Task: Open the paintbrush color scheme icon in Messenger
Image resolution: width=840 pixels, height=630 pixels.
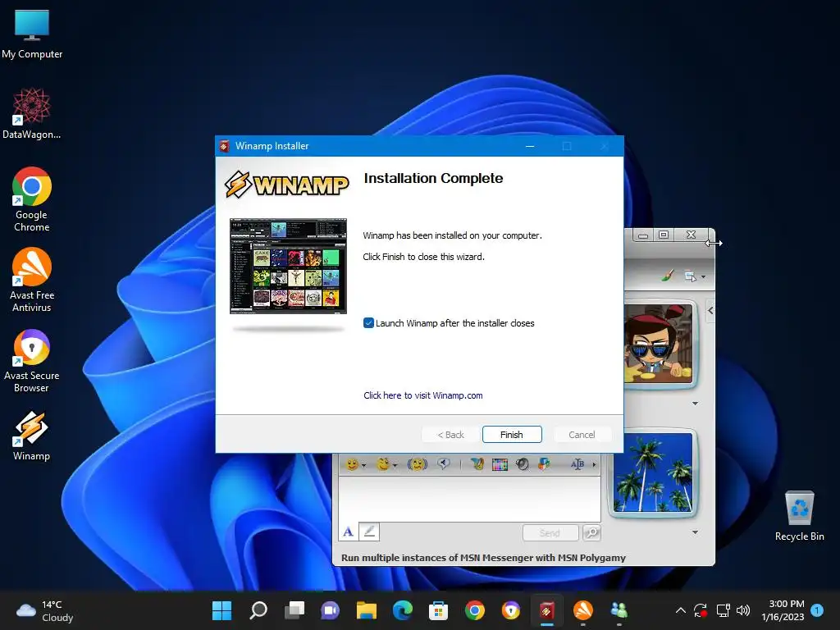Action: (667, 276)
